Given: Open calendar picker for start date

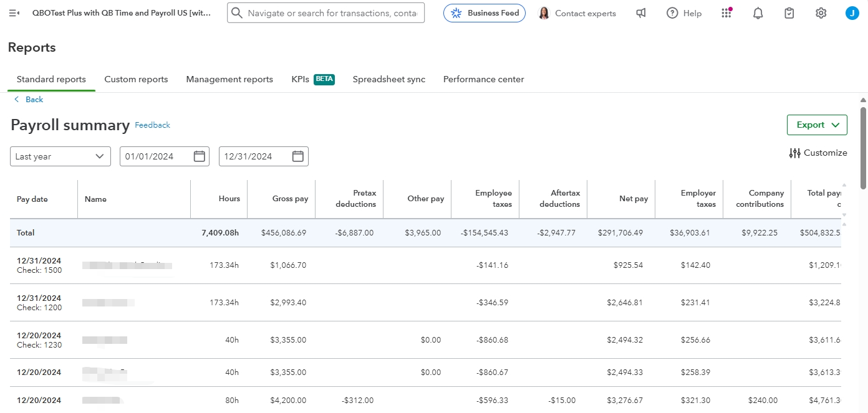Looking at the screenshot, I should point(200,156).
